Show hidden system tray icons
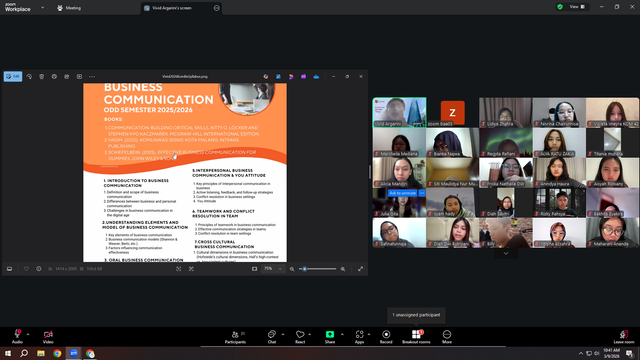 point(581,353)
